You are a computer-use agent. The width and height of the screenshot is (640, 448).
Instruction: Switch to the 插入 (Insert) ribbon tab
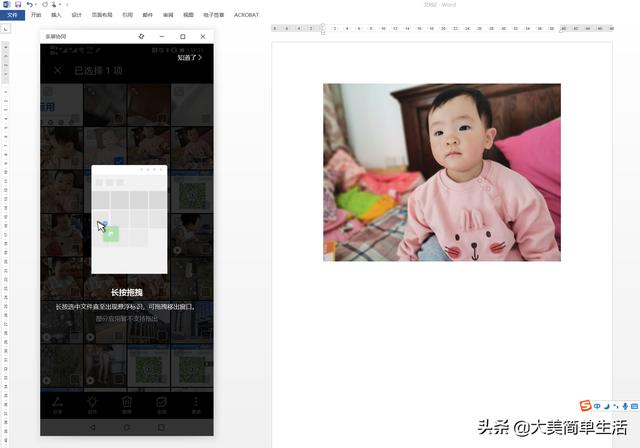[x=56, y=15]
